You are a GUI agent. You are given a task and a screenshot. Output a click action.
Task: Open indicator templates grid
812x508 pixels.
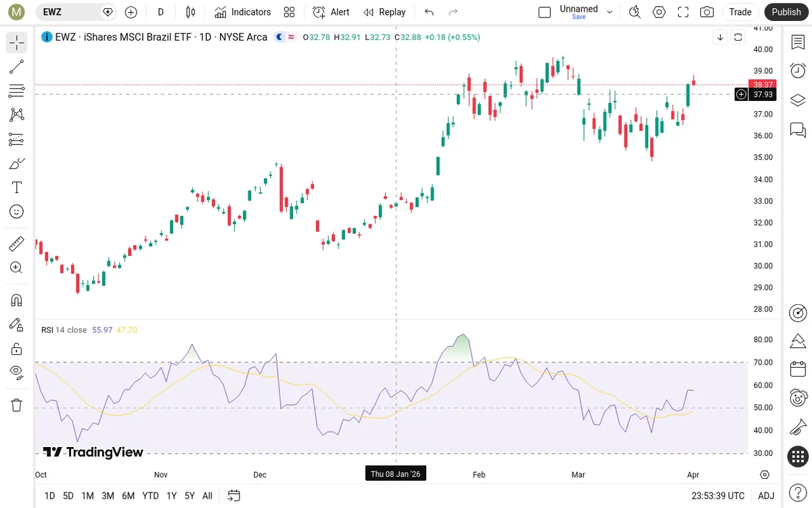pyautogui.click(x=290, y=12)
